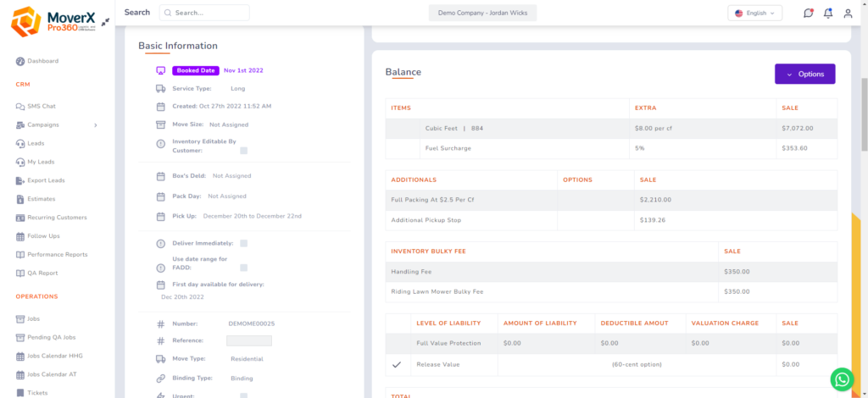Click the $7,072.00 cubic feet sale

(x=797, y=128)
